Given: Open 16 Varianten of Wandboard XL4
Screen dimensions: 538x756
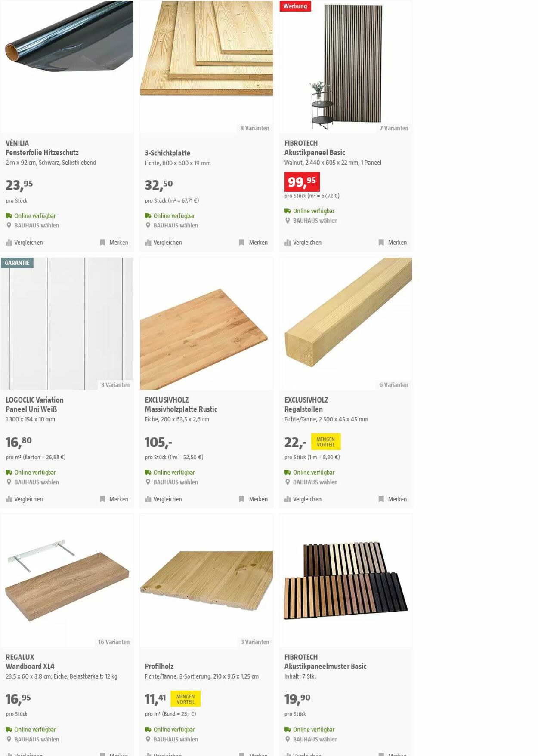Looking at the screenshot, I should coord(114,642).
